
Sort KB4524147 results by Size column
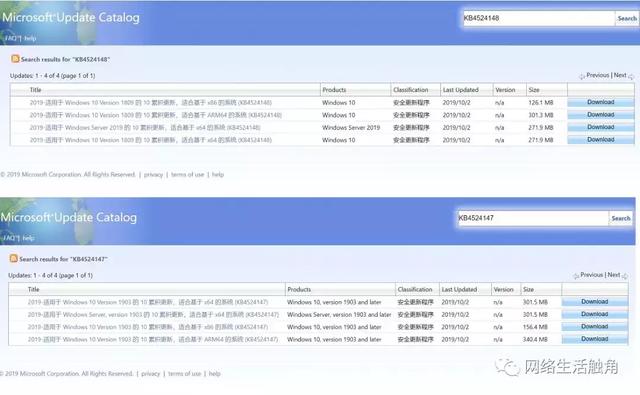(x=529, y=289)
